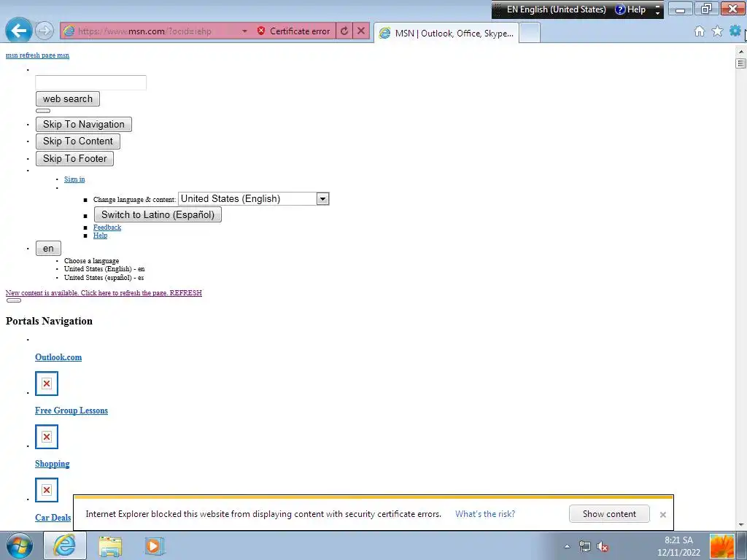Click the browser Forward arrow button

click(x=44, y=31)
